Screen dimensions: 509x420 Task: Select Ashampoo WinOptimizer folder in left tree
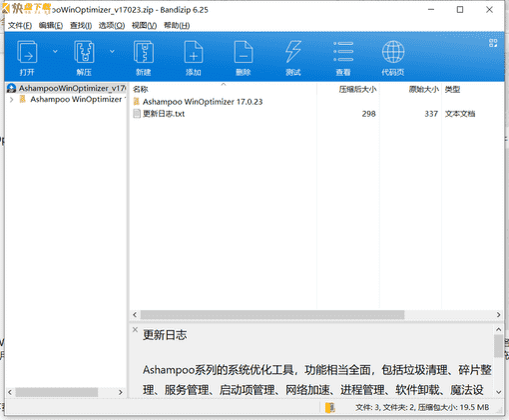point(76,99)
